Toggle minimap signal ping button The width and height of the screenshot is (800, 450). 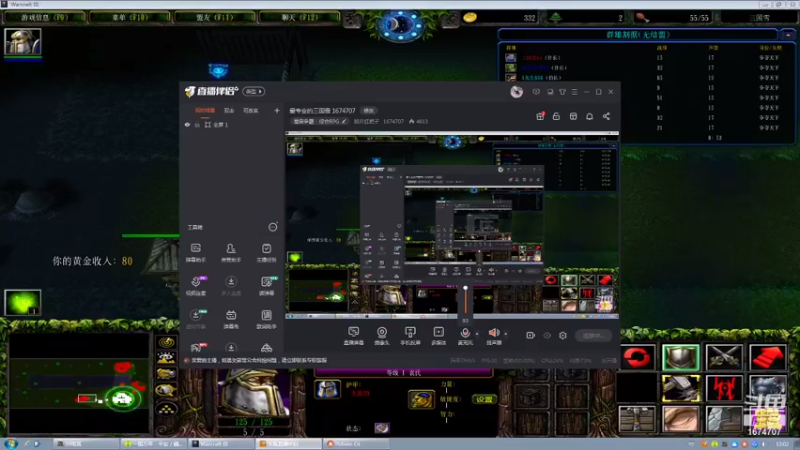[x=166, y=342]
